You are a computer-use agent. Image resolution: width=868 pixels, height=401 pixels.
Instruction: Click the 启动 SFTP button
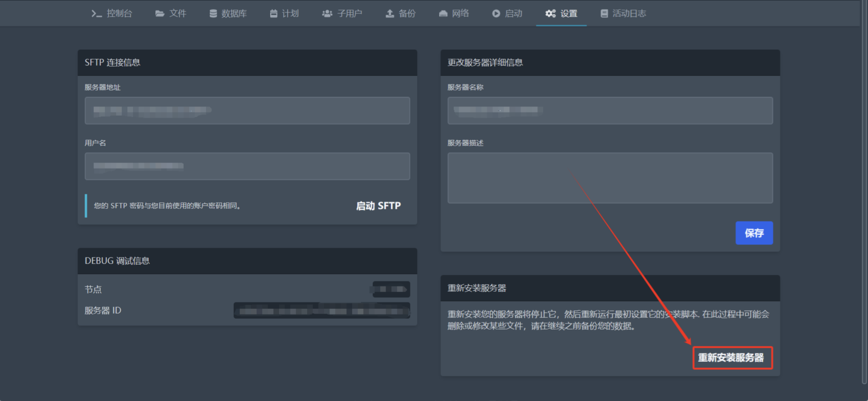pyautogui.click(x=378, y=206)
